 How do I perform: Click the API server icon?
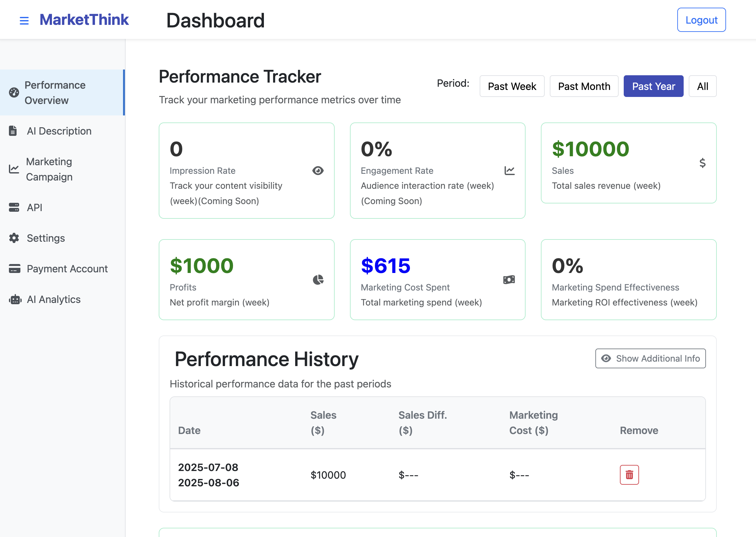(14, 207)
